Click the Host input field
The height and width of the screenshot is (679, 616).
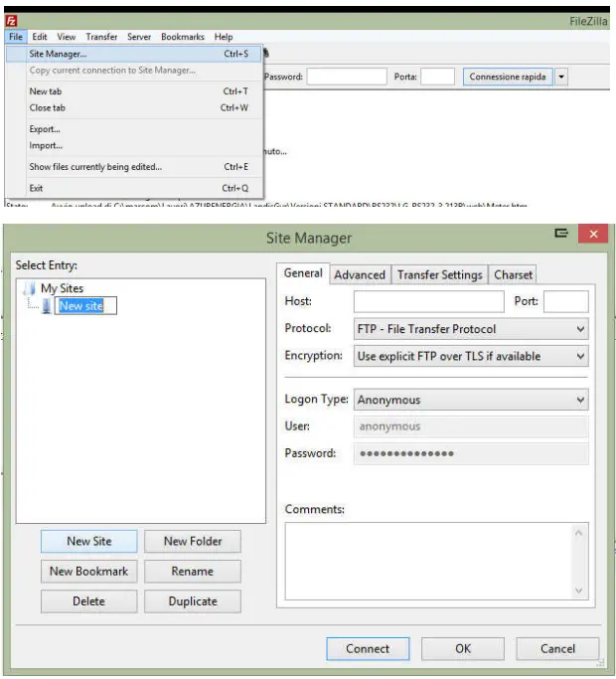coord(429,301)
